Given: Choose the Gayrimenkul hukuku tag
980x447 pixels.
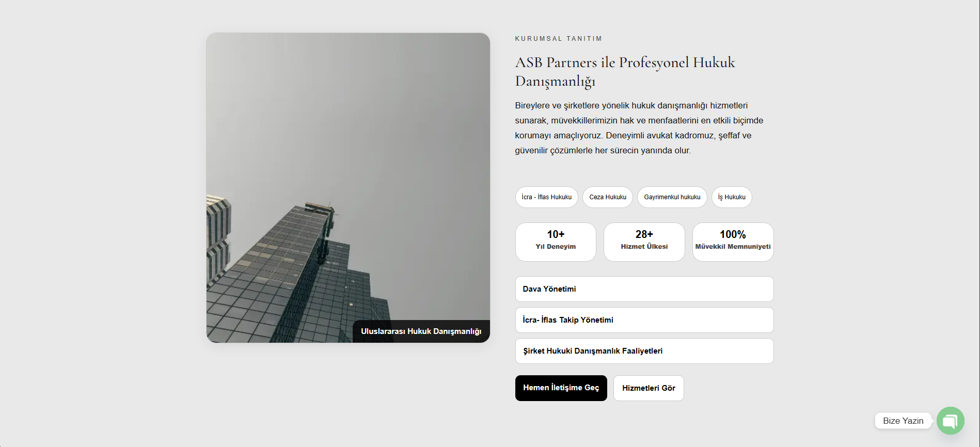Looking at the screenshot, I should (x=672, y=197).
